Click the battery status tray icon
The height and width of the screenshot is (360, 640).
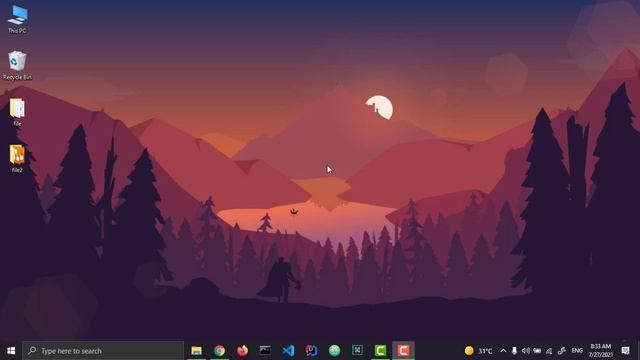coord(537,351)
